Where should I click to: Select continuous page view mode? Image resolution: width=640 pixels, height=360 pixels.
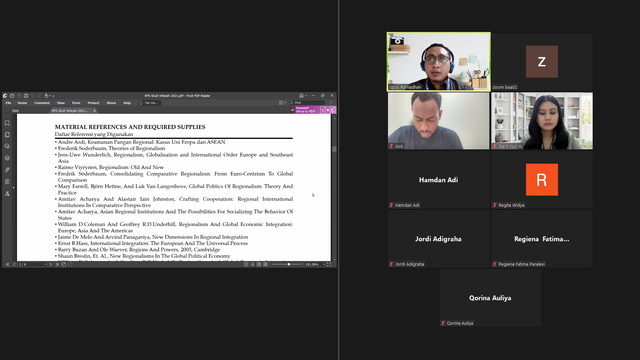[252, 264]
